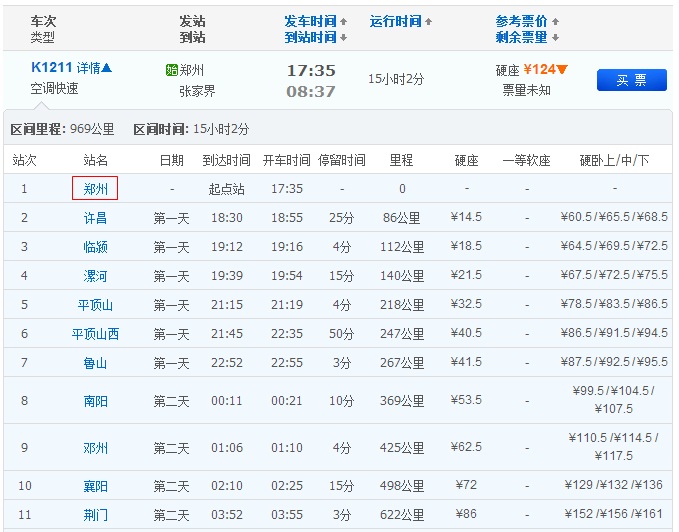The image size is (679, 532).
Task: Expand the ¥124 hard seat price dropdown
Action: [562, 70]
